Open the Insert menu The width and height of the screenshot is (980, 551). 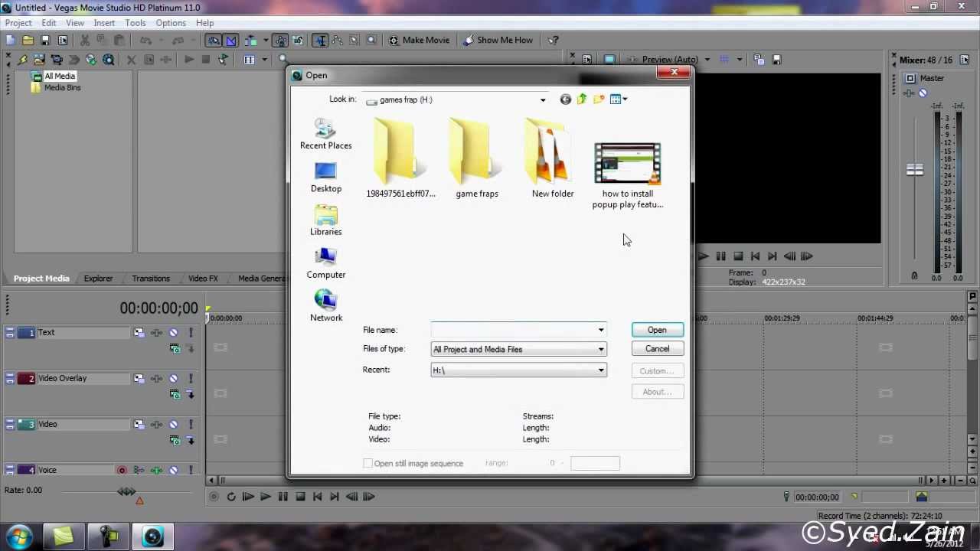point(104,23)
